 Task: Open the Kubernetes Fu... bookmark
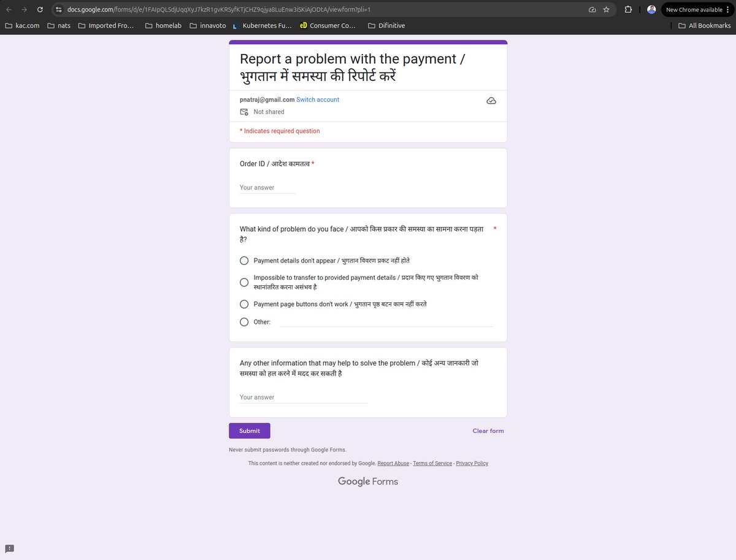(262, 26)
